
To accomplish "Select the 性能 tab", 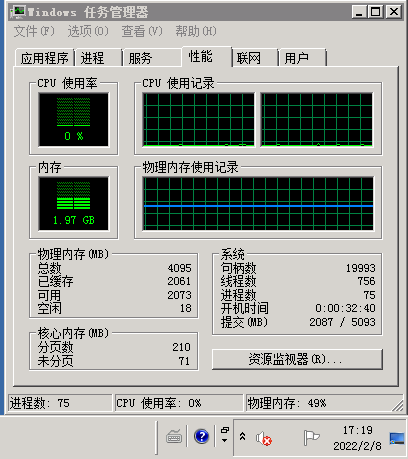I will click(207, 57).
